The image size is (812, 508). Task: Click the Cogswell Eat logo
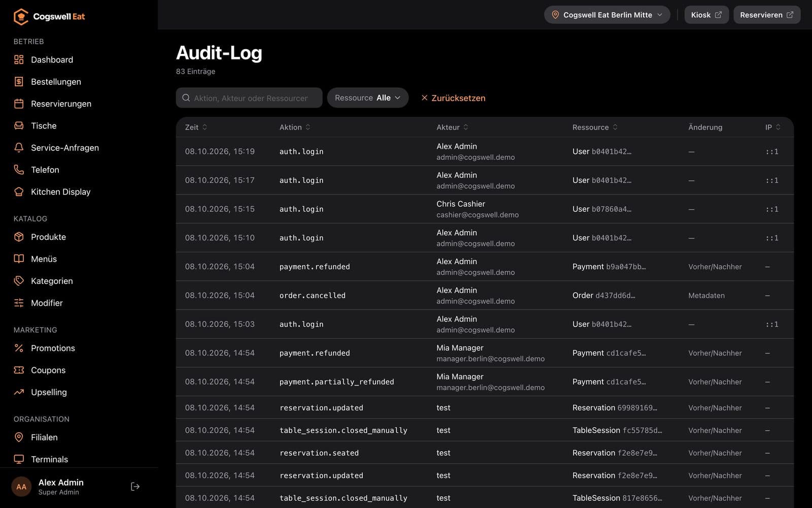[x=49, y=17]
